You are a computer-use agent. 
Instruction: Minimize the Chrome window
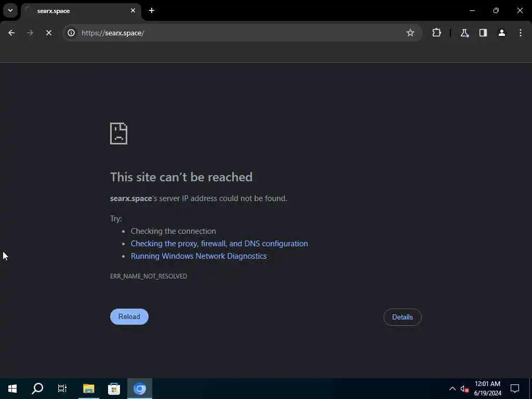pos(472,10)
